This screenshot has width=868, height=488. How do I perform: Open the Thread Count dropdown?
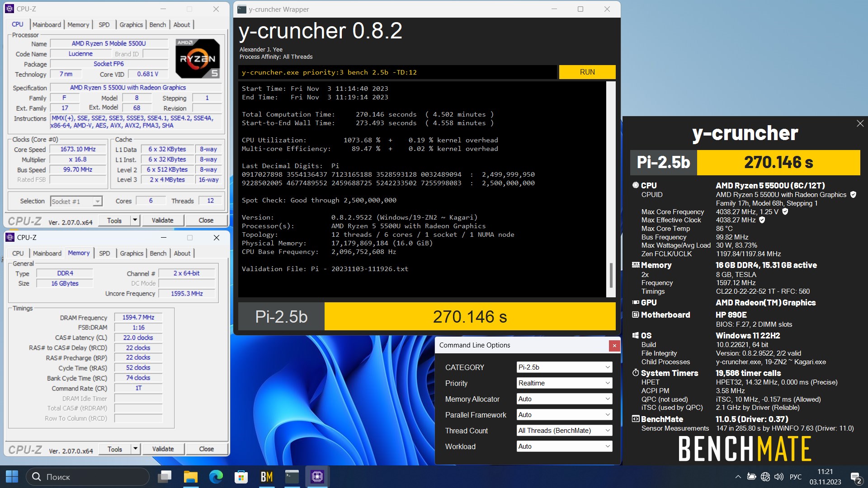tap(564, 431)
